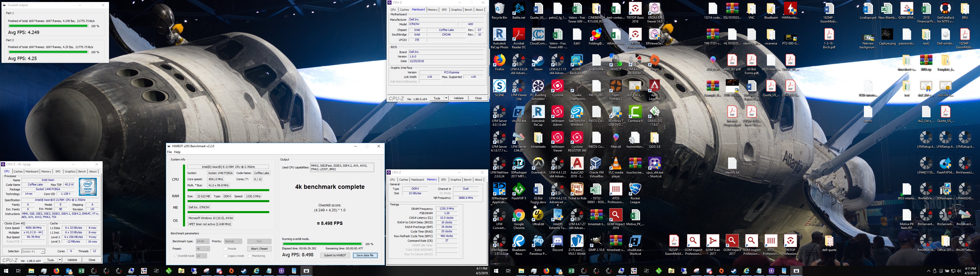The image size is (980, 276).
Task: Click Part 1 progress bar in Overkill output
Action: tap(48, 26)
